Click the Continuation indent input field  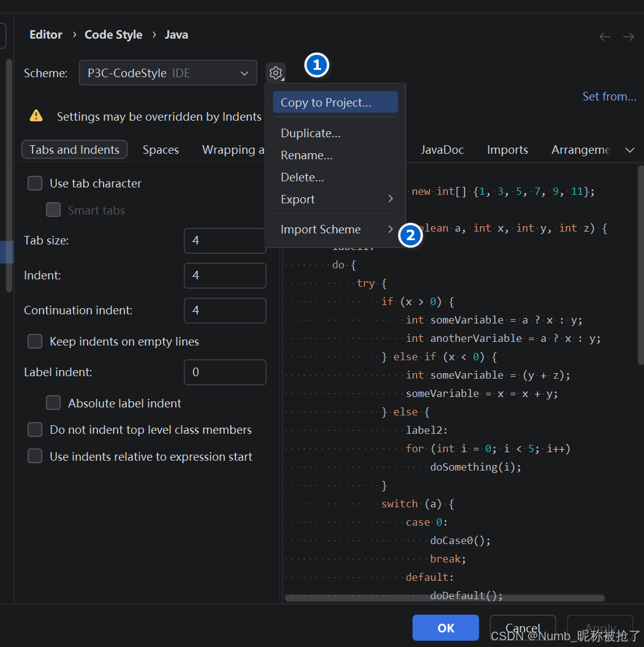click(x=225, y=310)
